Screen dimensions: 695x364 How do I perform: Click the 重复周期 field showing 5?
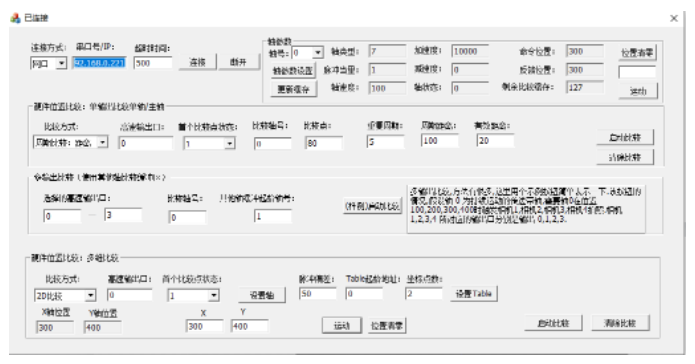[386, 142]
